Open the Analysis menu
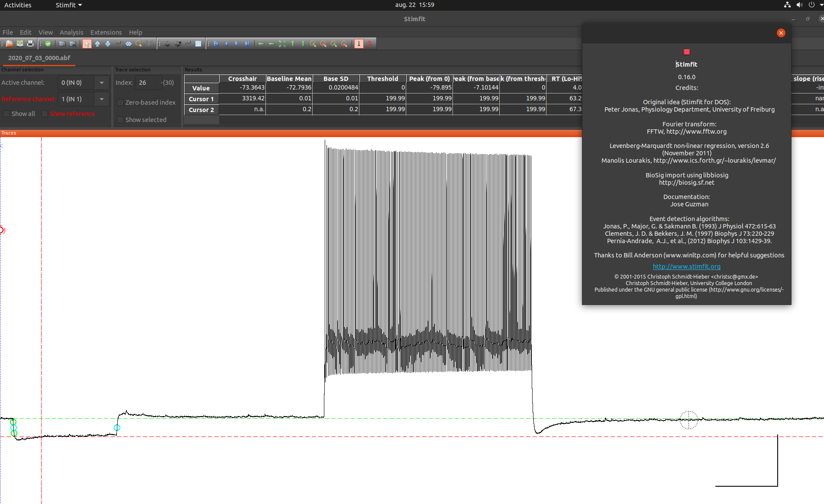This screenshot has height=504, width=824. point(71,32)
